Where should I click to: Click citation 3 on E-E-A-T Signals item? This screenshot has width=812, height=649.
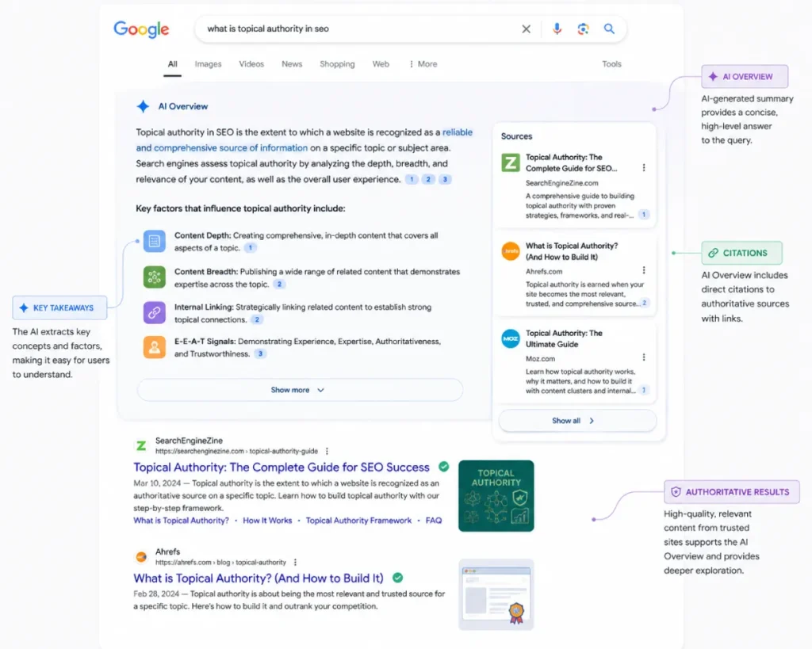click(x=260, y=354)
